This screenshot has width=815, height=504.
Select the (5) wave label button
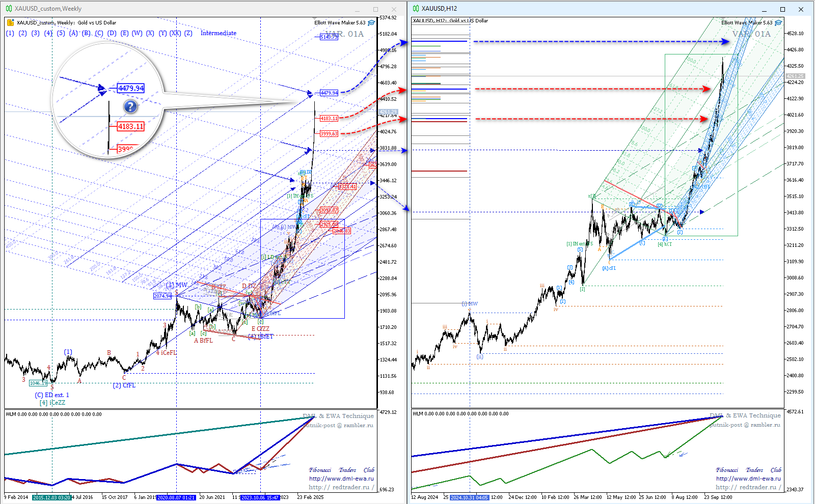pos(61,33)
